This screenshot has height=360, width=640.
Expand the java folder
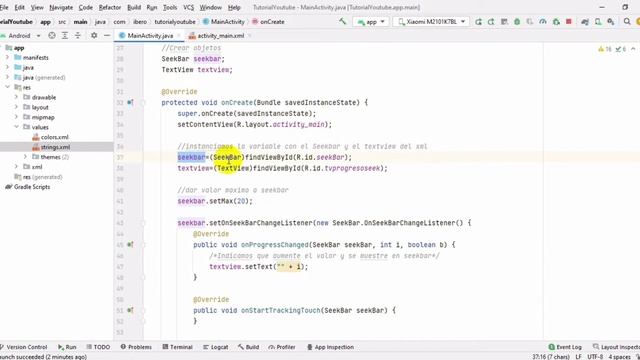pos(7,67)
